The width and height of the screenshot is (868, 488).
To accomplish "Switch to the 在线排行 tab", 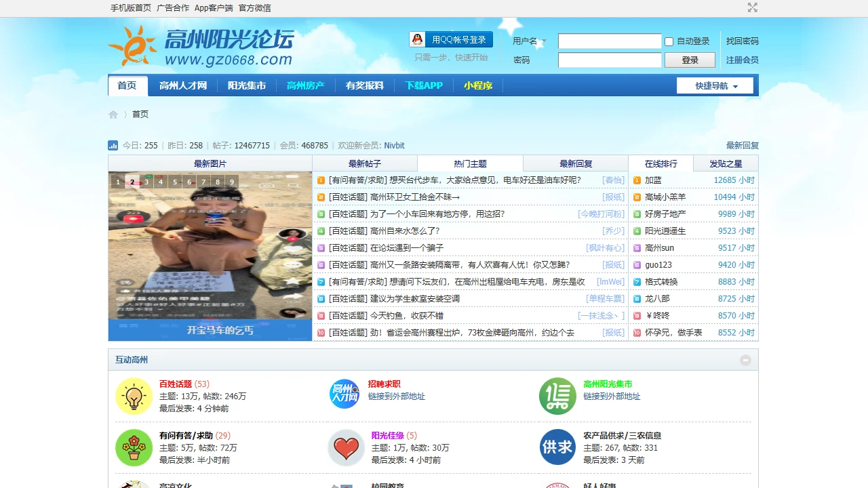I will [x=661, y=163].
